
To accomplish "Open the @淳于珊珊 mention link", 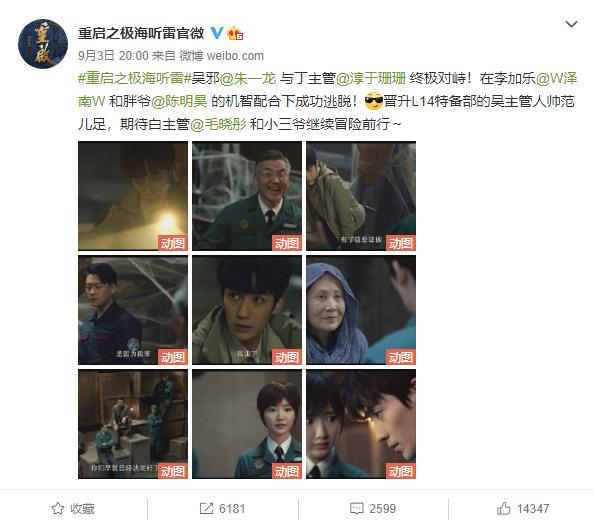I will click(371, 78).
